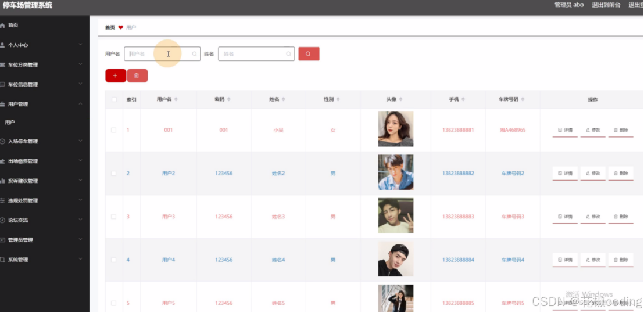
Task: Click the home icon beside 首页 in sidebar
Action: coord(2,26)
